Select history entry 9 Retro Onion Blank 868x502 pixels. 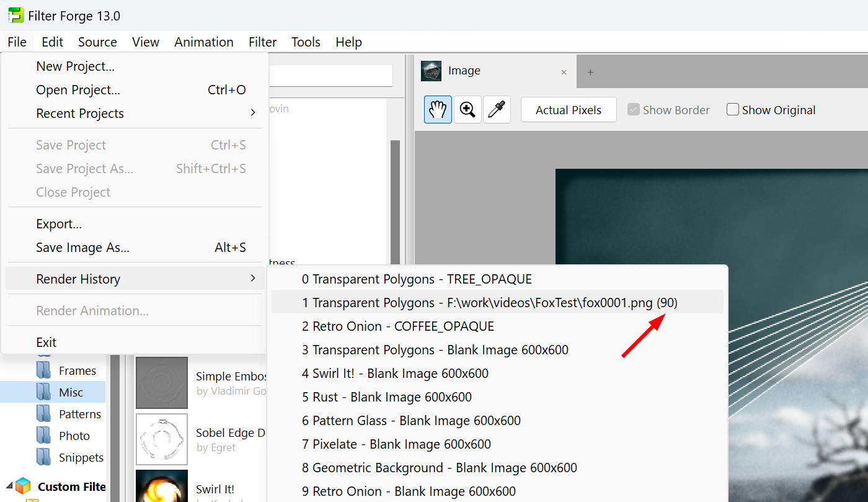497,491
